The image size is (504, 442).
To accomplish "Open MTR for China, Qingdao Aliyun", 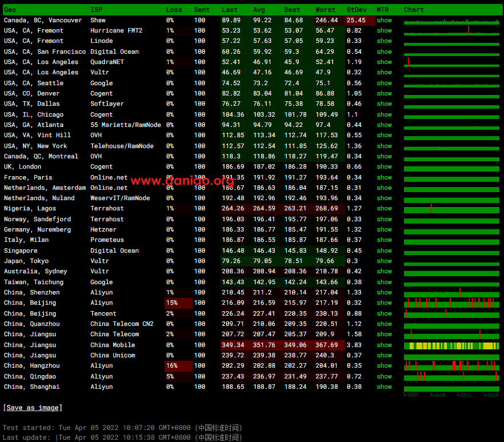I will [384, 376].
